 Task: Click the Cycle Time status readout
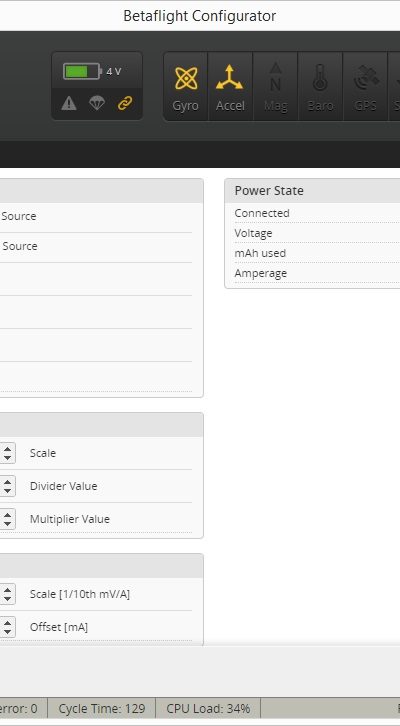[101, 708]
